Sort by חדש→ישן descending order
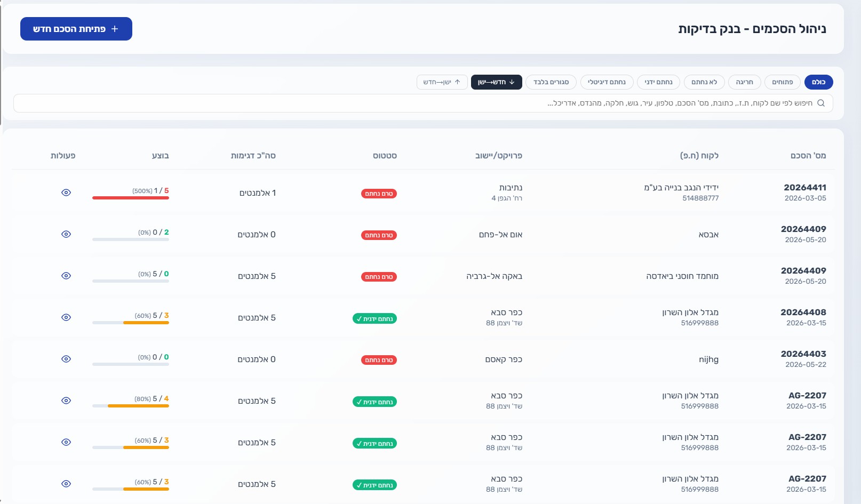The width and height of the screenshot is (861, 504). (496, 82)
